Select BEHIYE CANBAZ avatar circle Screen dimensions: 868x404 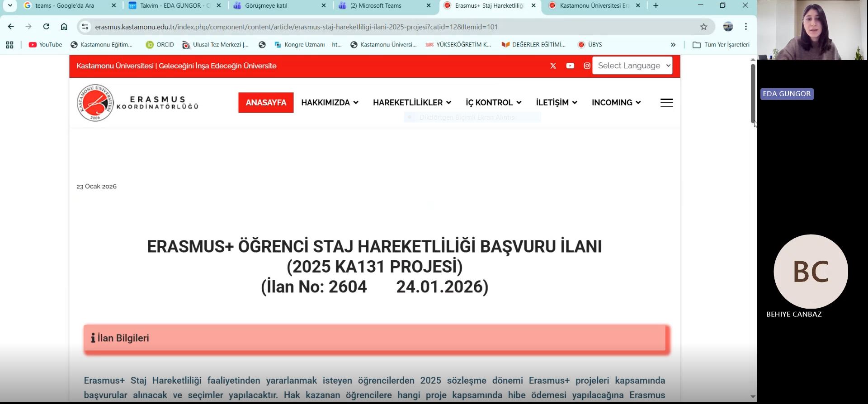811,272
